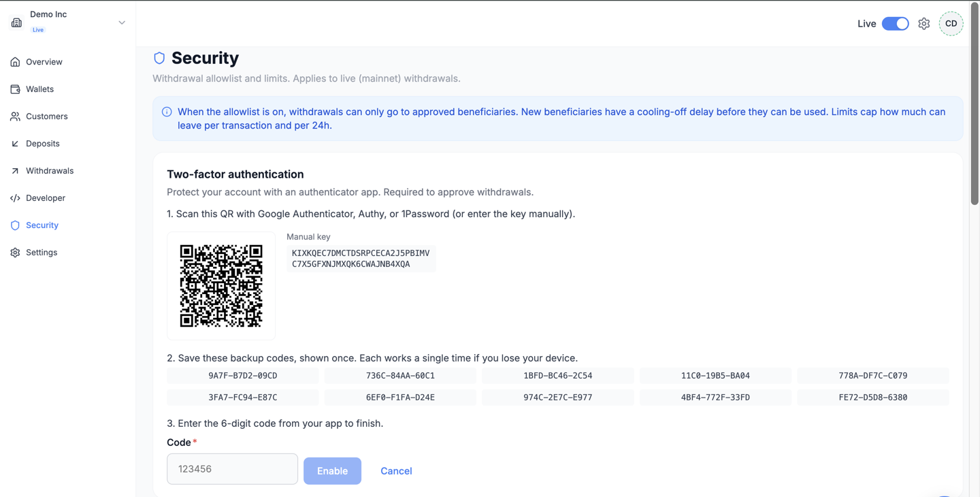This screenshot has height=497, width=980.
Task: Click backup code 1BFD-BC46-2C54
Action: [558, 376]
